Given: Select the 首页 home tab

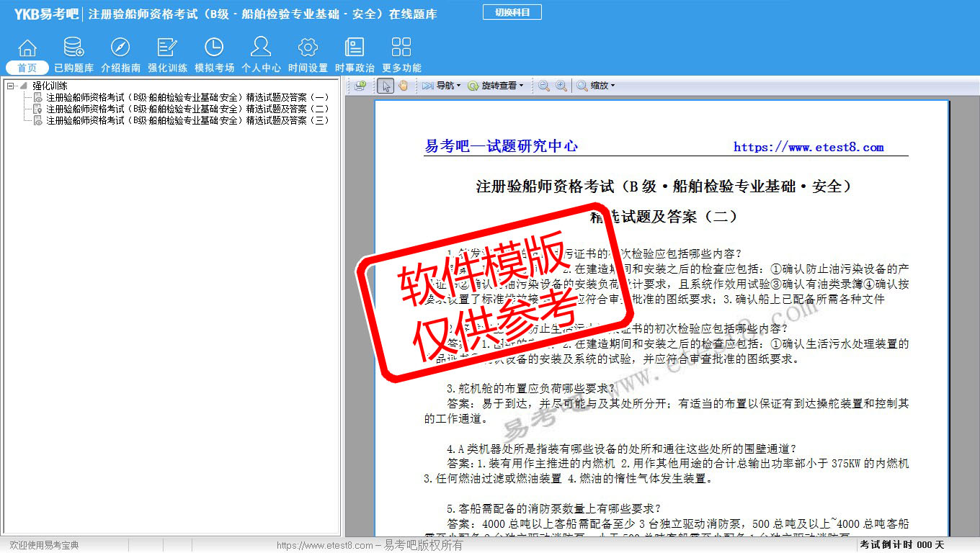Looking at the screenshot, I should [27, 68].
